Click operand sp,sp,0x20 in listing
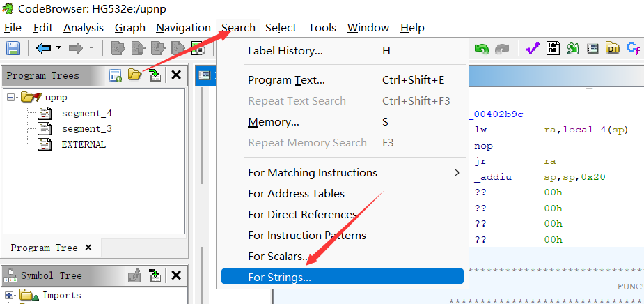The image size is (644, 304). coord(574,177)
